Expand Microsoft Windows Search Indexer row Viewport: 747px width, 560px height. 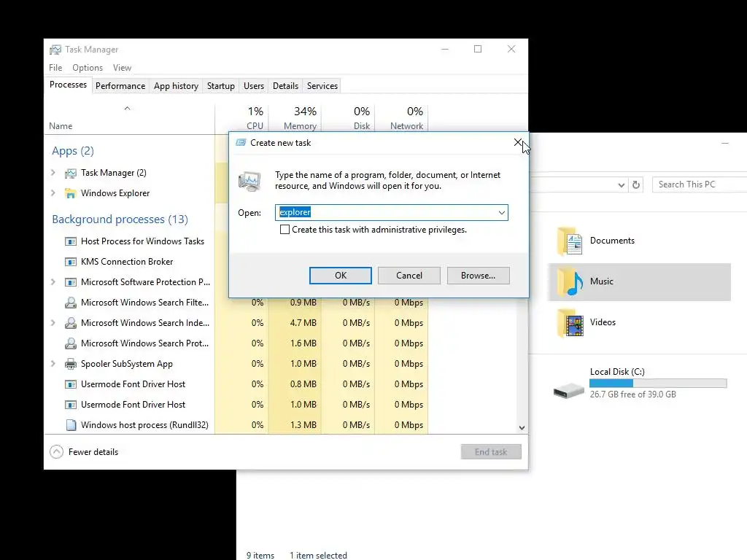pos(53,323)
